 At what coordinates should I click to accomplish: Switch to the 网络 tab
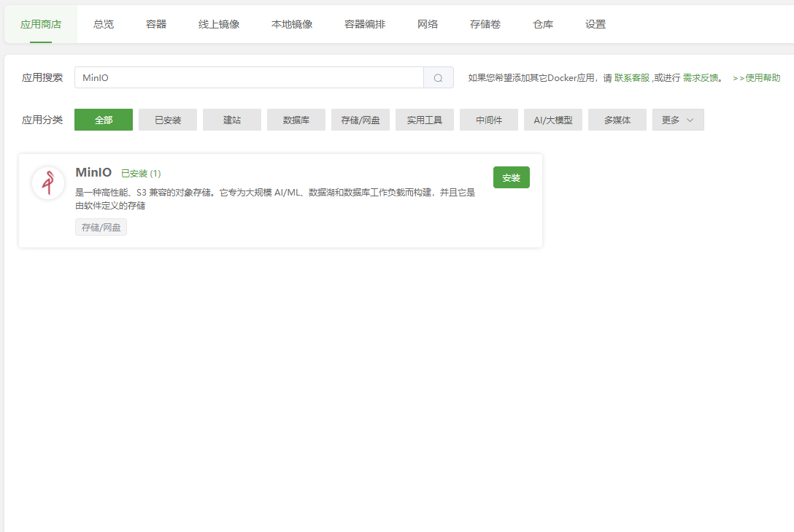pyautogui.click(x=428, y=24)
